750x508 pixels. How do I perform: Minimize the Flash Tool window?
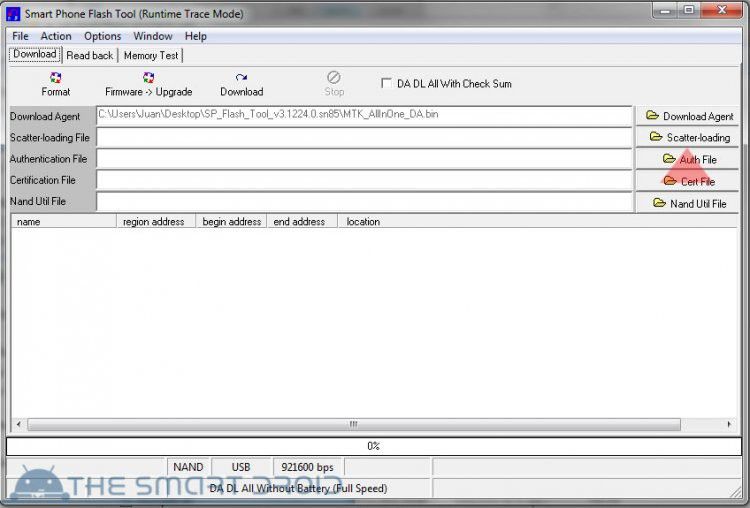point(665,10)
